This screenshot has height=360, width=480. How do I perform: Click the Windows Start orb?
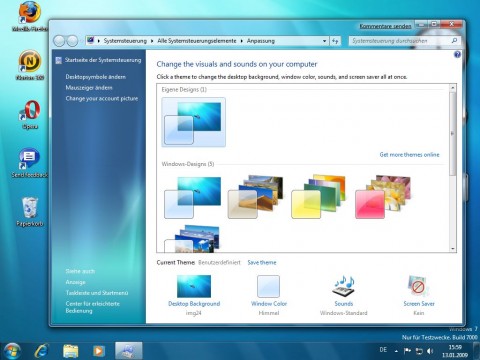pos(12,351)
